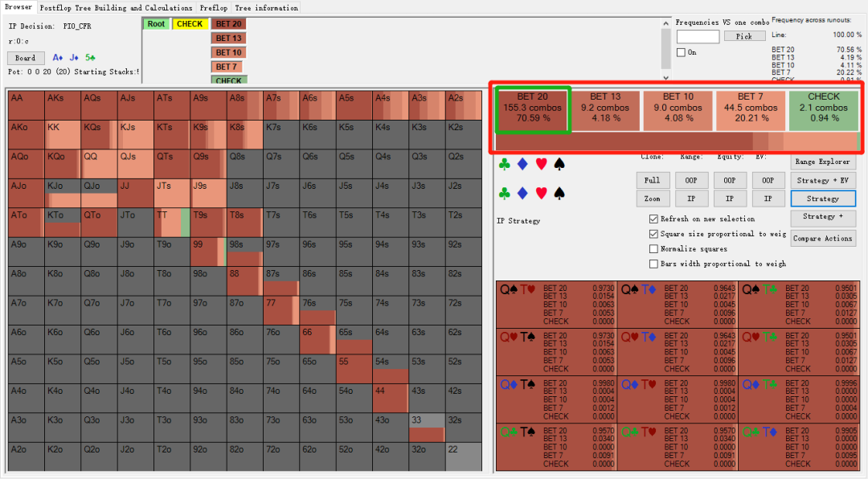The image size is (868, 479).
Task: Select the Root tree node
Action: [156, 24]
